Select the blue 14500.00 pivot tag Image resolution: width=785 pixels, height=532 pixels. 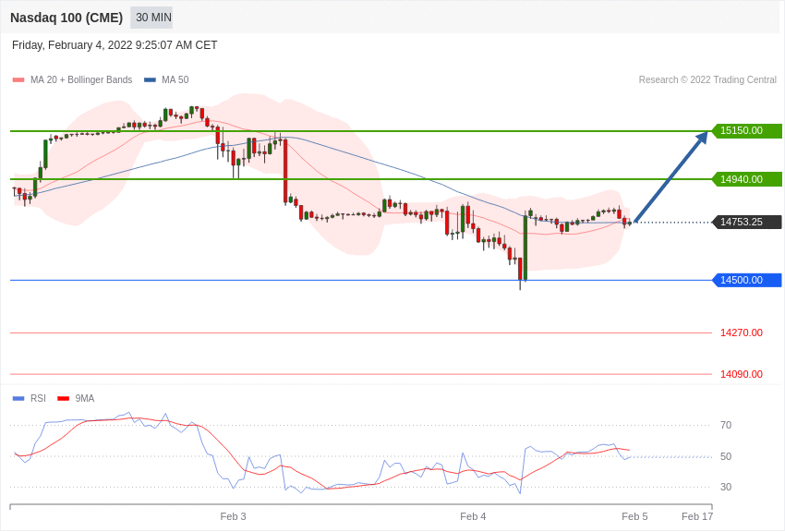(746, 280)
